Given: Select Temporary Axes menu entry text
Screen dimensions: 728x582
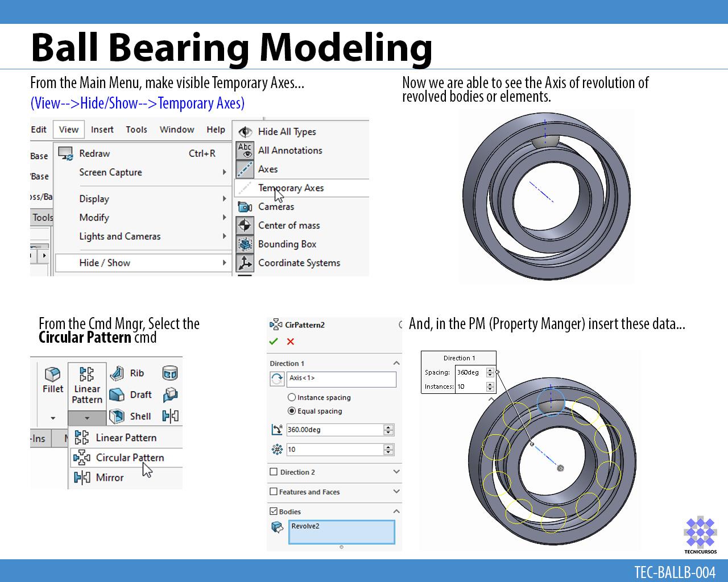Looking at the screenshot, I should pyautogui.click(x=291, y=188).
